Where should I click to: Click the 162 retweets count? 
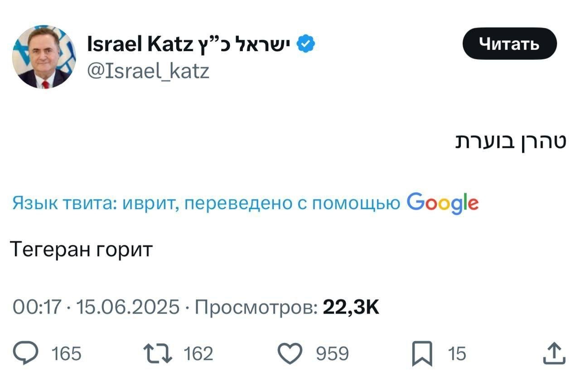198,354
